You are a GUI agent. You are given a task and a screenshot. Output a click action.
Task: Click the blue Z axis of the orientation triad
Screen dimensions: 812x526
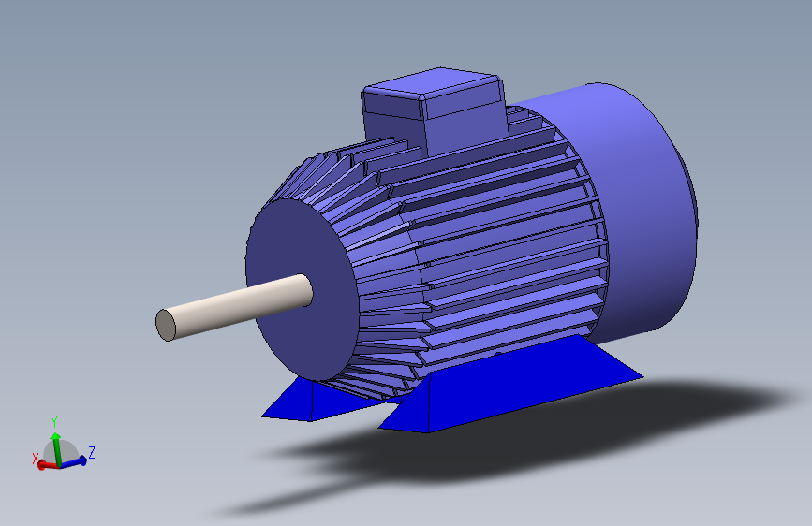point(74,461)
